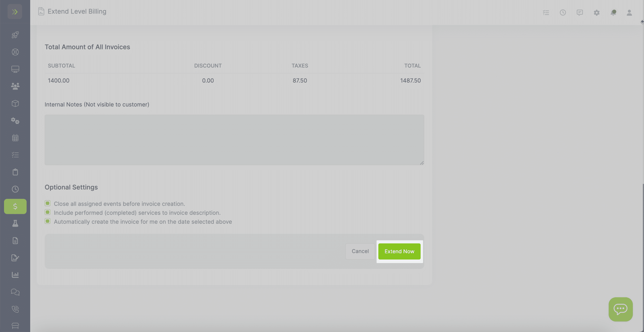644x332 pixels.
Task: Open the lifebuoy help desk icon
Action: pos(15,52)
